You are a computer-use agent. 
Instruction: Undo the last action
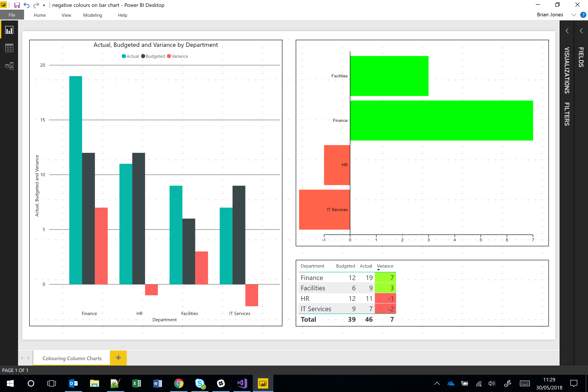(26, 5)
